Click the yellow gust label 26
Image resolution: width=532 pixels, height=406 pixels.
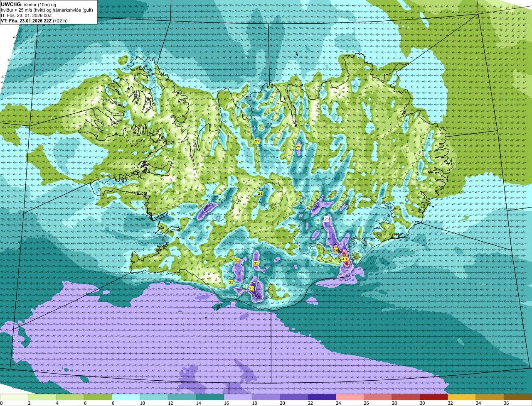point(260,193)
